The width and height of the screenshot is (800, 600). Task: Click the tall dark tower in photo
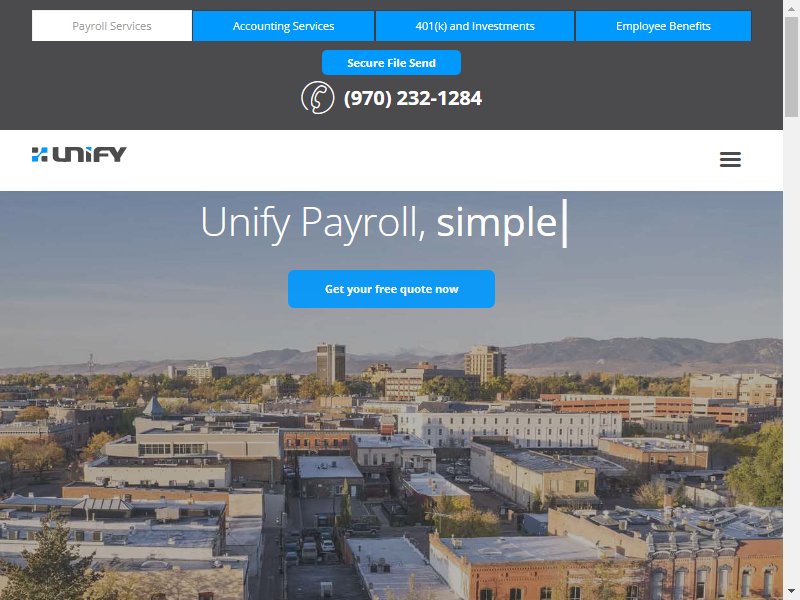[331, 363]
